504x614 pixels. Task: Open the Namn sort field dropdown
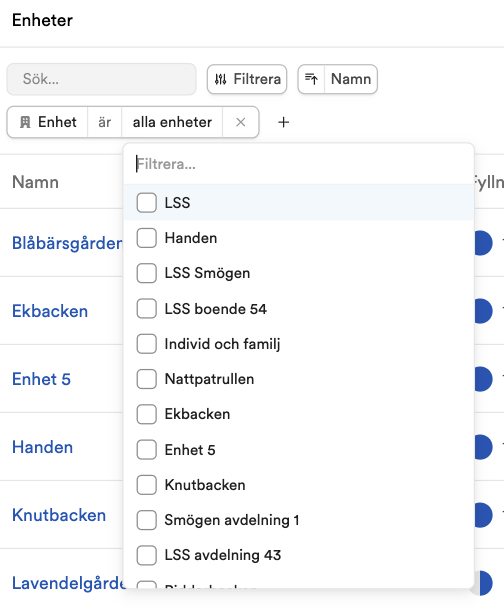pyautogui.click(x=351, y=79)
